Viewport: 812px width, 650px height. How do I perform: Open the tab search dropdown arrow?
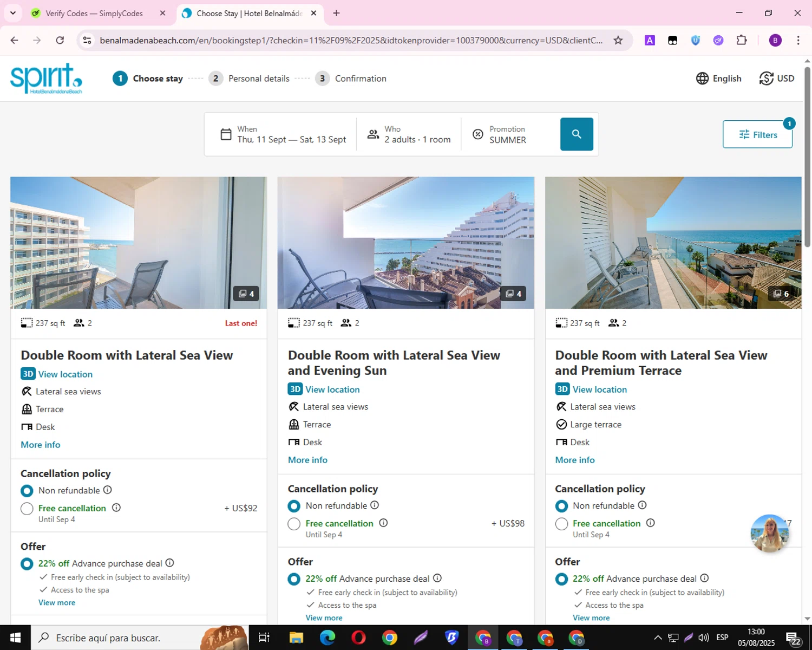(x=13, y=12)
